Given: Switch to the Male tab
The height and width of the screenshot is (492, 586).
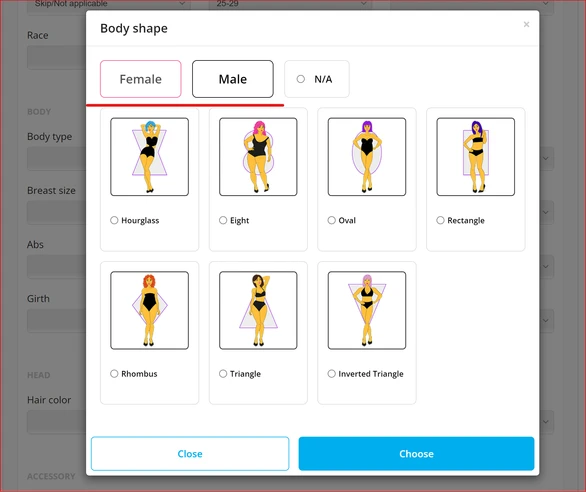Looking at the screenshot, I should (x=233, y=79).
